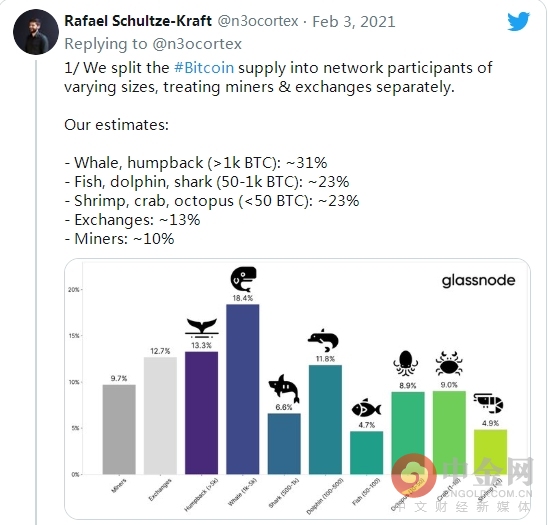Click the octopus icon above 8.9%
Viewport: 548px width, 525px height.
point(405,364)
